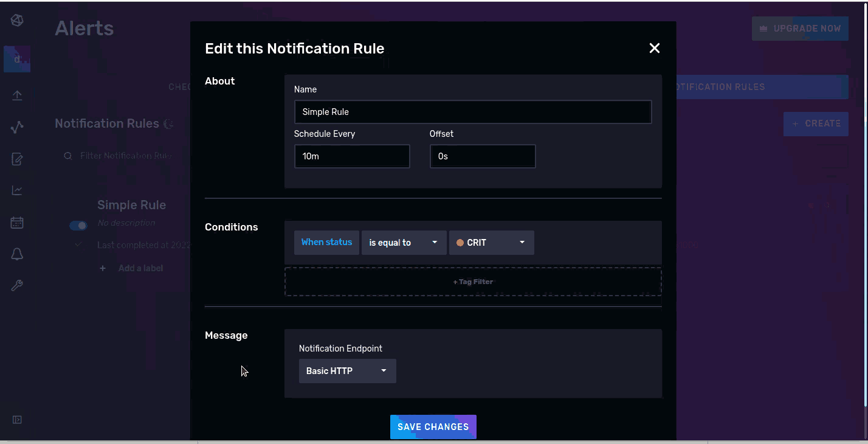Screen dimensions: 868x444
Task: Close the Edit Notification Rule dialog
Action: pyautogui.click(x=654, y=48)
